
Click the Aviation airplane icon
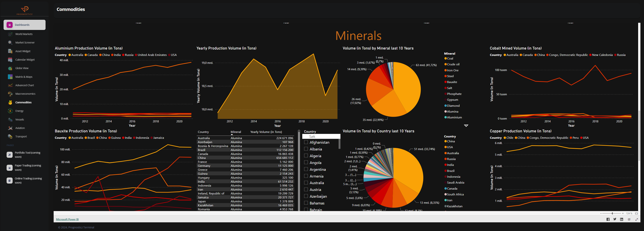tap(10, 128)
